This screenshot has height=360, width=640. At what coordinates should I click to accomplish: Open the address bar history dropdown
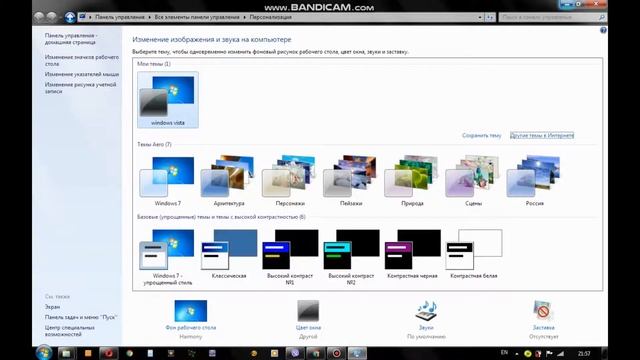pyautogui.click(x=480, y=17)
